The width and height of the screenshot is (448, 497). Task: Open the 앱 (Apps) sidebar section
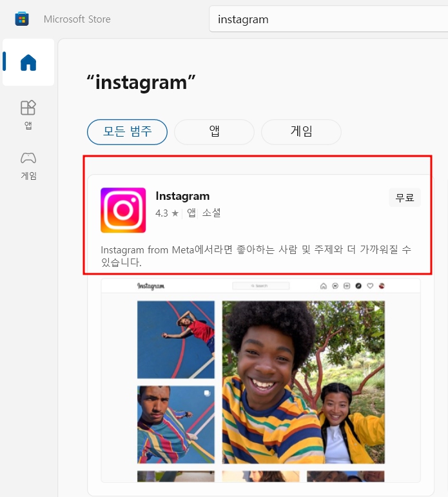28,115
